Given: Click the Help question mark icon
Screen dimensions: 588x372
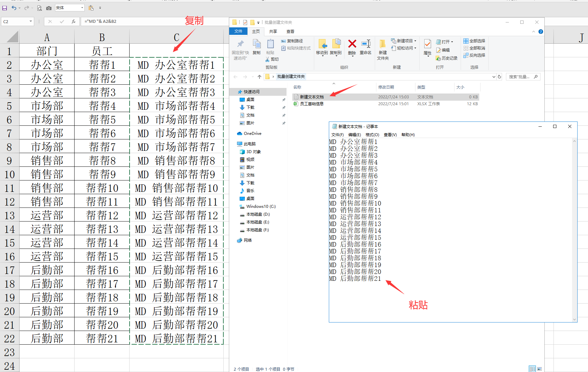Looking at the screenshot, I should [x=540, y=32].
